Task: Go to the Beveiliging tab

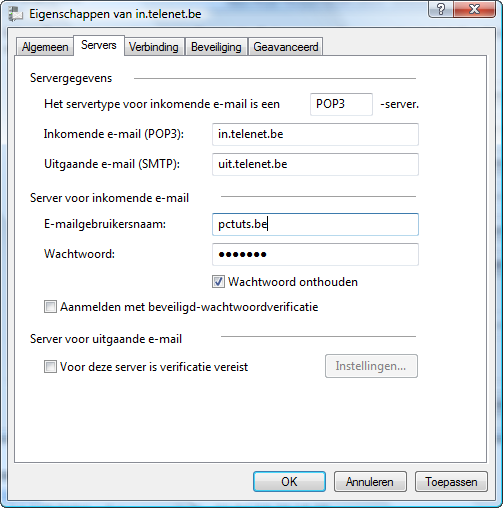Action: coord(216,47)
